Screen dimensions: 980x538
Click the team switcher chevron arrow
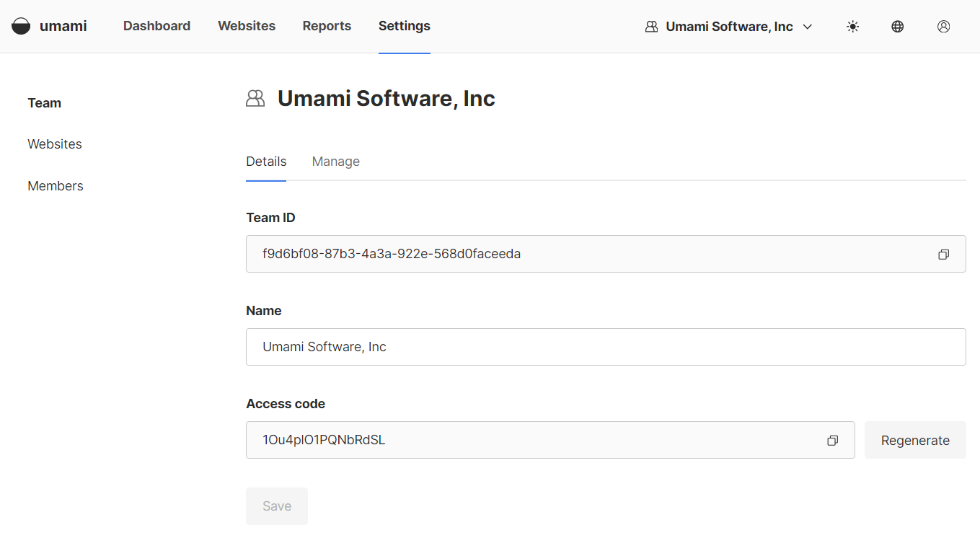(x=808, y=27)
